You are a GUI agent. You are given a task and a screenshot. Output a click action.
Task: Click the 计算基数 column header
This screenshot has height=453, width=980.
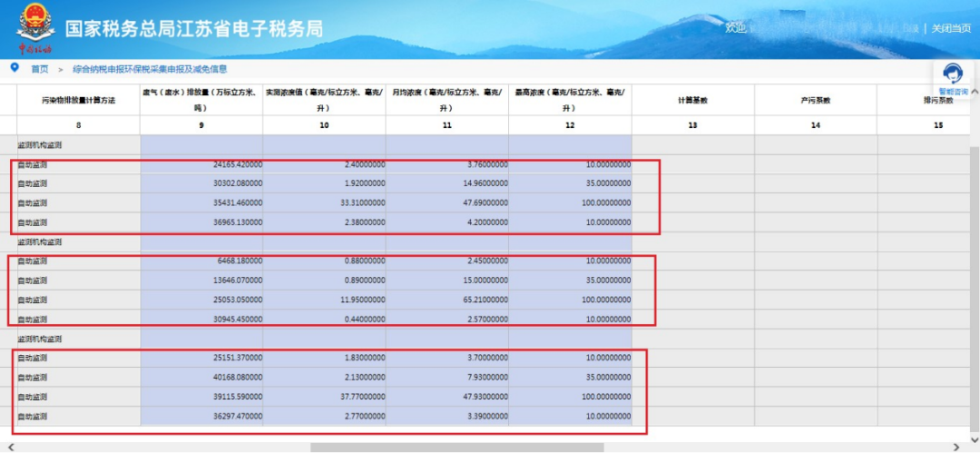tap(692, 100)
